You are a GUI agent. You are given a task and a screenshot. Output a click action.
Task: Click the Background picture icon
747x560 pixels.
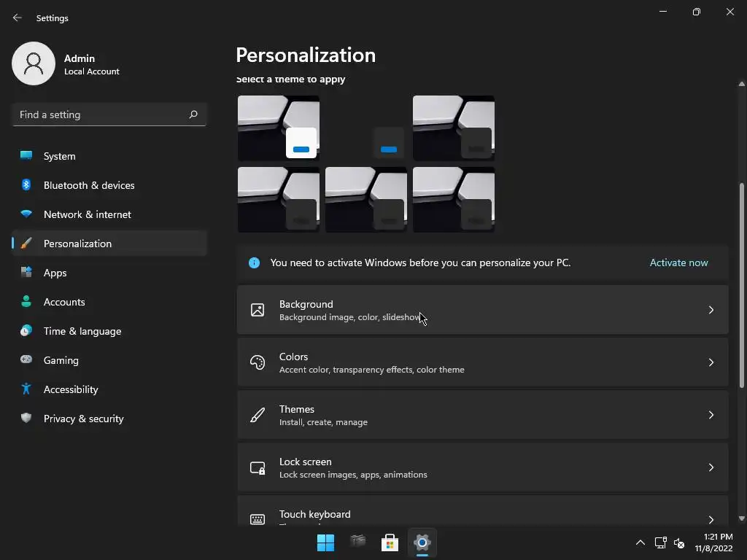pyautogui.click(x=258, y=310)
